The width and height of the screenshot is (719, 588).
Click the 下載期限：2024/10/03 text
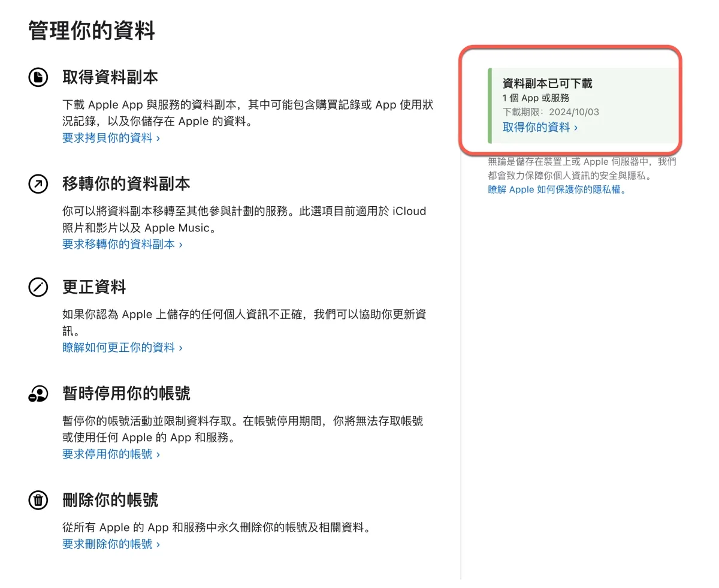pyautogui.click(x=551, y=112)
